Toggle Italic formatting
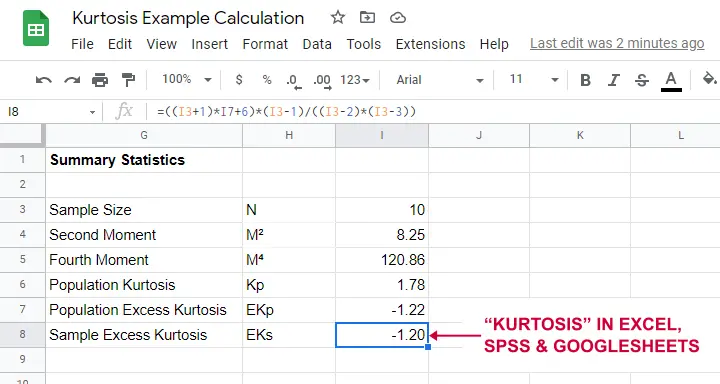 coord(613,80)
